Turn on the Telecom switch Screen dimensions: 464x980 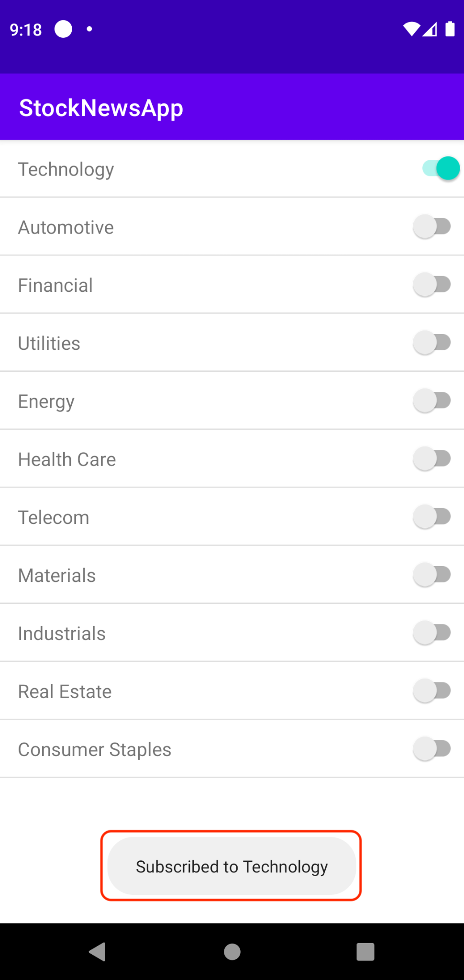click(x=432, y=517)
